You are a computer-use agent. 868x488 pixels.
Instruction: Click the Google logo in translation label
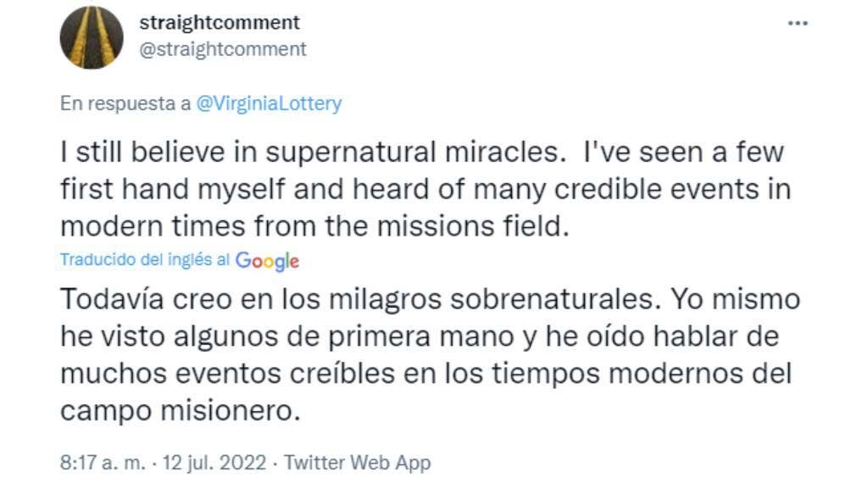click(267, 261)
